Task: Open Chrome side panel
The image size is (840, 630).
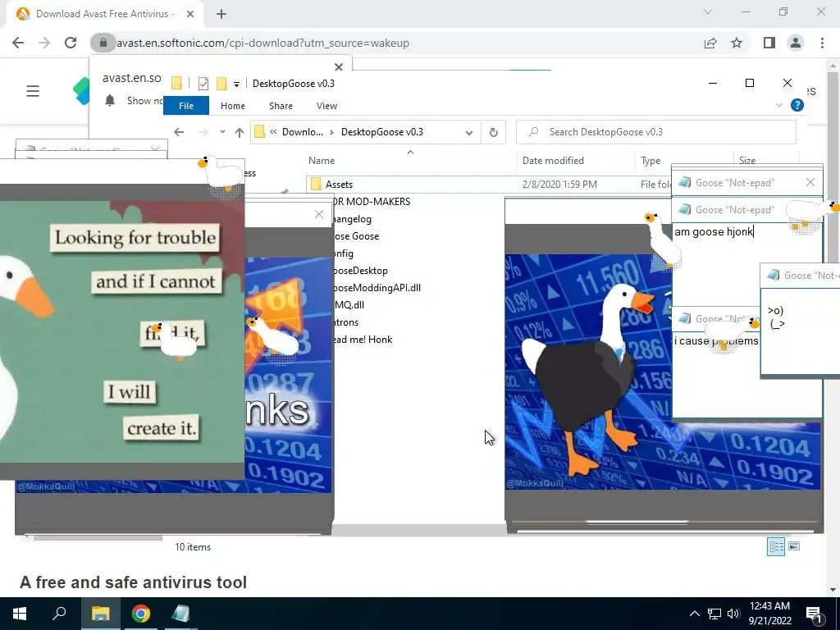Action: [x=769, y=43]
